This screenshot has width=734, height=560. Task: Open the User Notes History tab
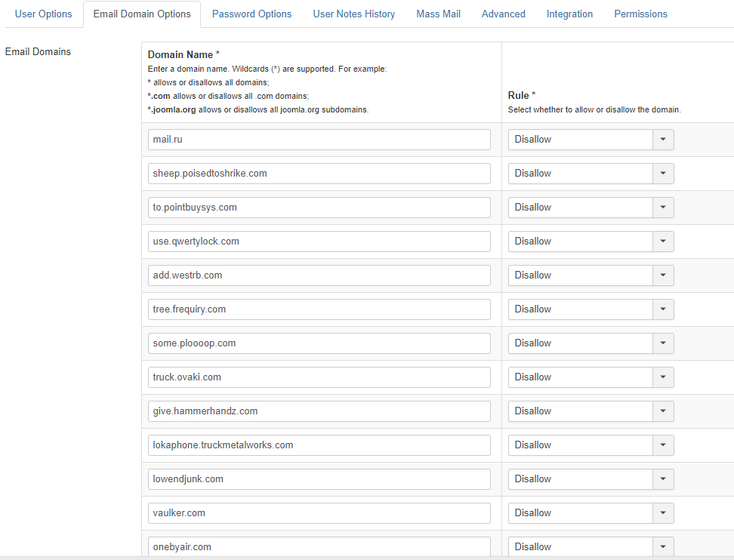pyautogui.click(x=353, y=14)
